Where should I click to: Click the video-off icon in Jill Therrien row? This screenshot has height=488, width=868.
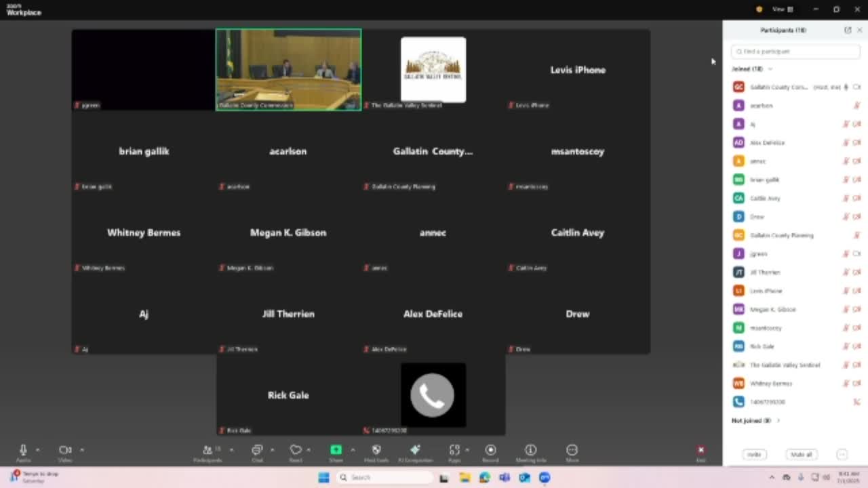click(856, 272)
